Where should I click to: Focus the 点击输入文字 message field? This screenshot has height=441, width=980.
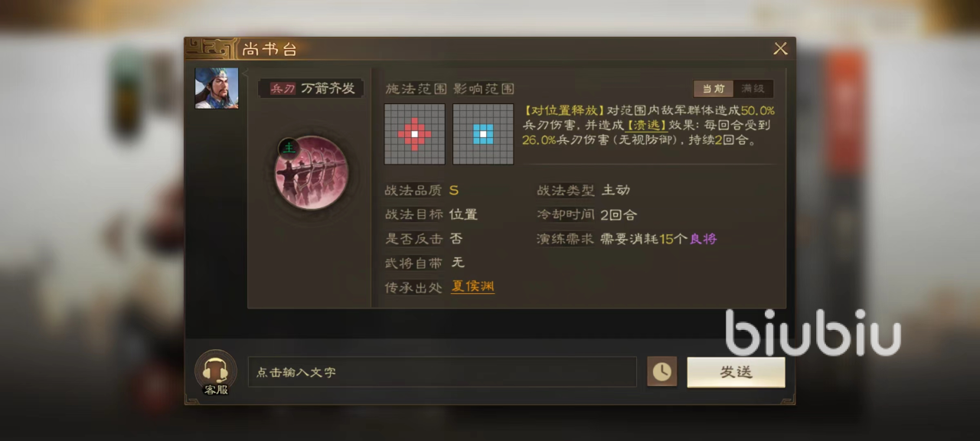pos(442,372)
